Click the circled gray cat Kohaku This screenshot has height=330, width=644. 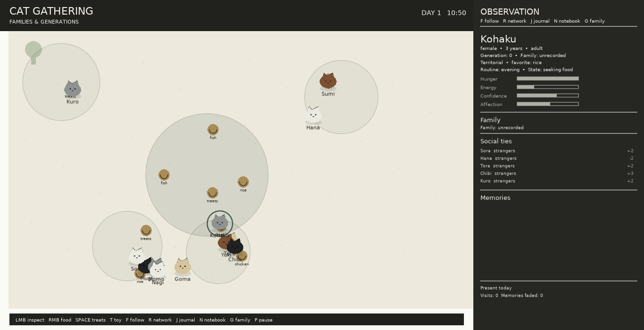pyautogui.click(x=220, y=223)
